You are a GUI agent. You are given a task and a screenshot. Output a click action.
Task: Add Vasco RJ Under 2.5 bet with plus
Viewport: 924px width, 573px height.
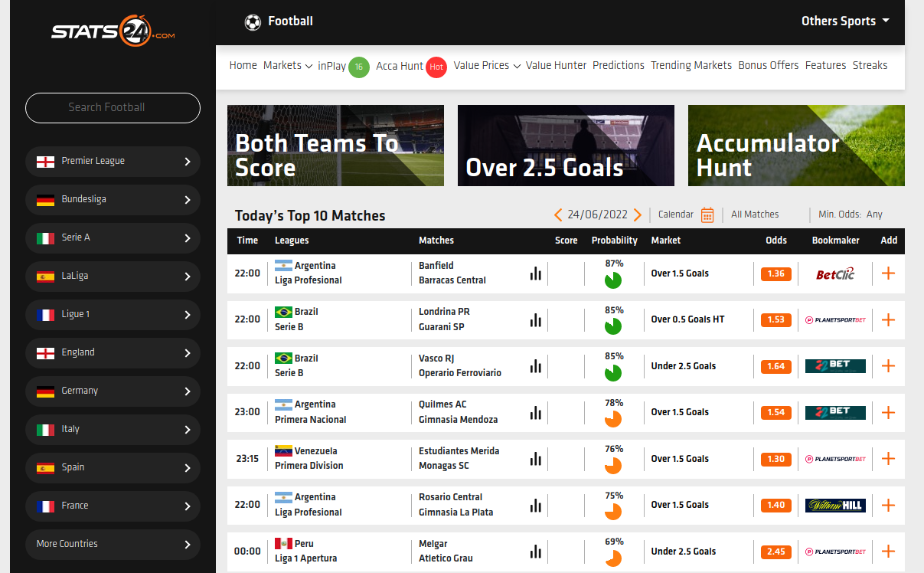click(x=888, y=366)
